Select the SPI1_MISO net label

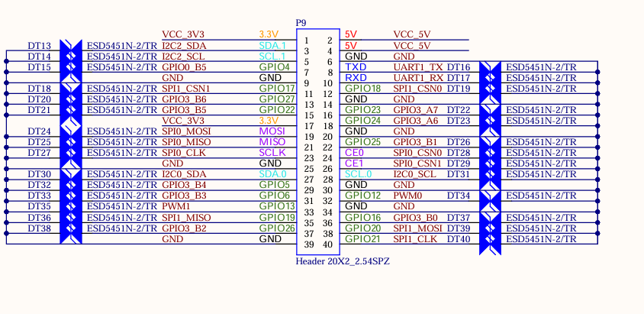(186, 218)
